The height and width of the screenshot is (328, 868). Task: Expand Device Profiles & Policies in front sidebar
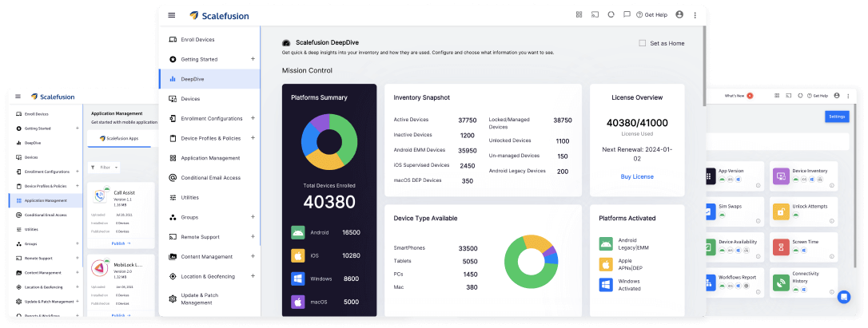point(253,138)
